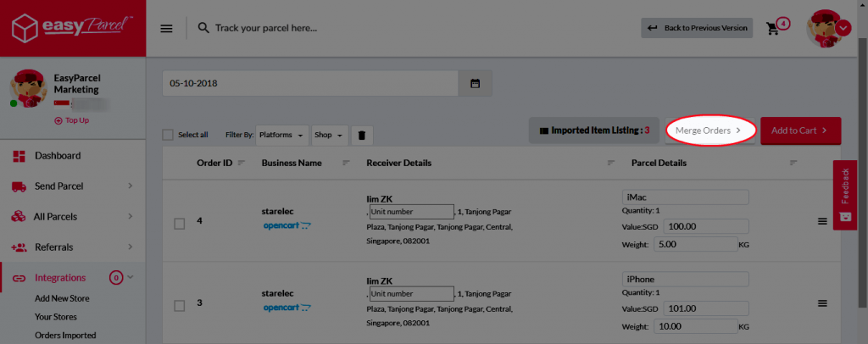The height and width of the screenshot is (344, 868).
Task: Select the checkbox for order 4
Action: point(180,224)
